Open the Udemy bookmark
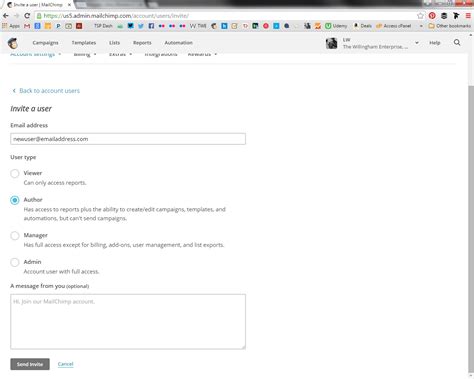This screenshot has width=474, height=379. (336, 26)
